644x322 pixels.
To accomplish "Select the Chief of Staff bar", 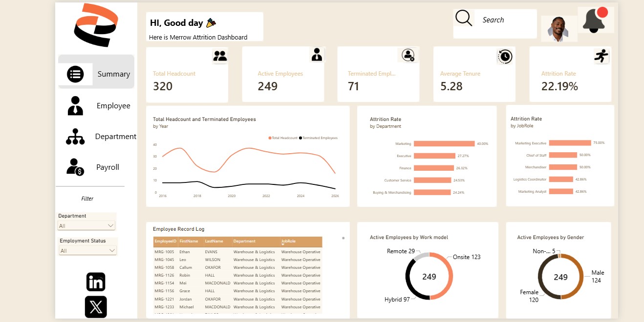I will coord(563,155).
